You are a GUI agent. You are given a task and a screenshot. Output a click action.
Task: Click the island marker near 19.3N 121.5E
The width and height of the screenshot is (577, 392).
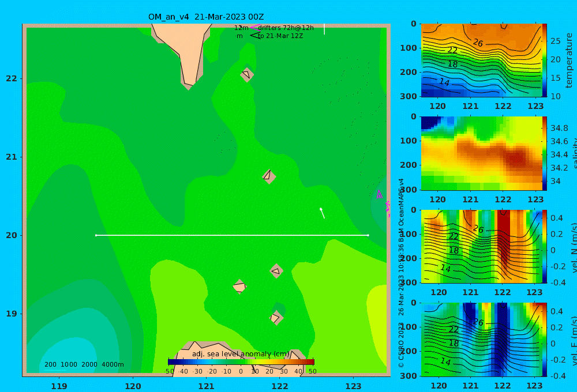coord(239,287)
